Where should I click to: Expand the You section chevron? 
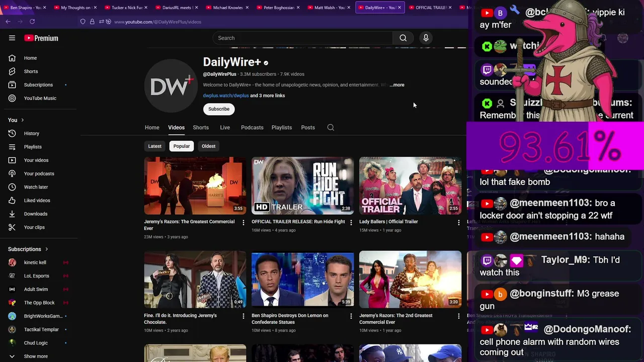coord(22,120)
